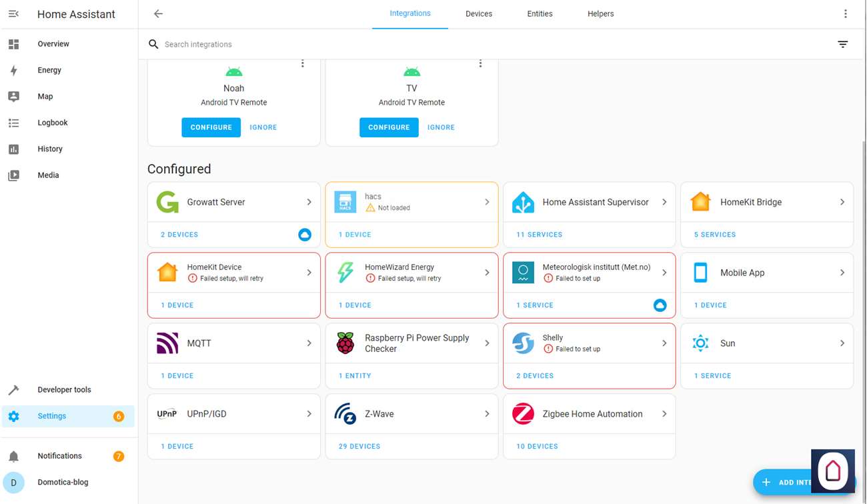Image resolution: width=867 pixels, height=504 pixels.
Task: Expand the Shelly integration chevron
Action: tap(664, 343)
